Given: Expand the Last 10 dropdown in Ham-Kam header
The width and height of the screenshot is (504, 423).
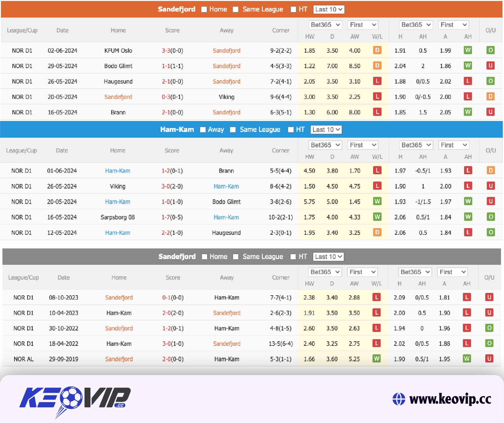Looking at the screenshot, I should coord(326,130).
